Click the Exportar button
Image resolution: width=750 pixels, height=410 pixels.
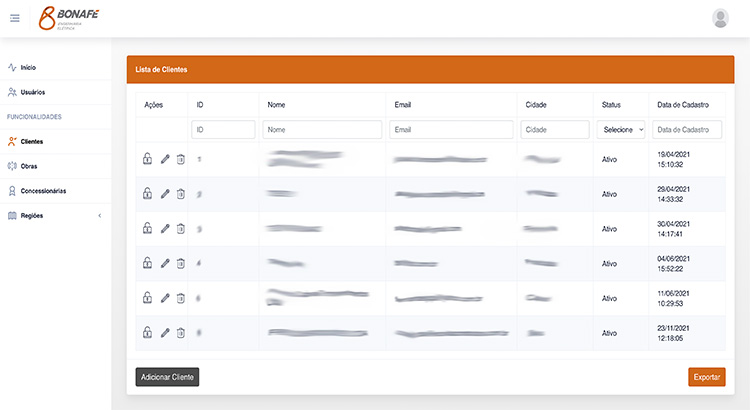706,377
